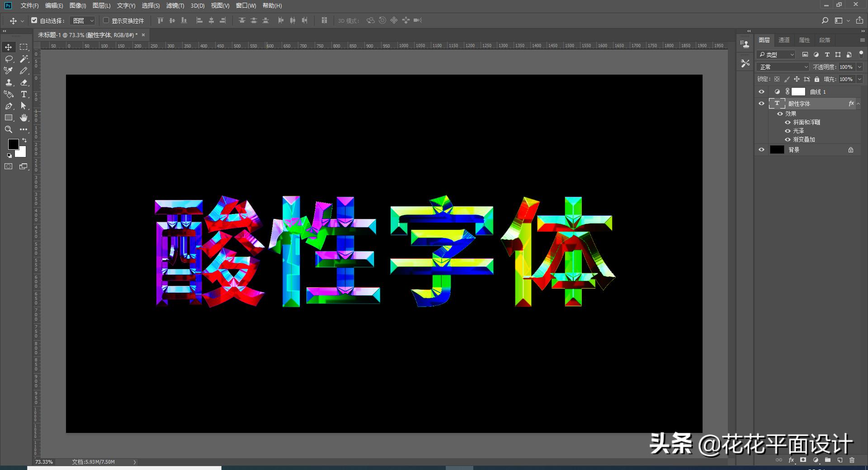
Task: Open the layer blend mode dropdown 正常
Action: 782,66
